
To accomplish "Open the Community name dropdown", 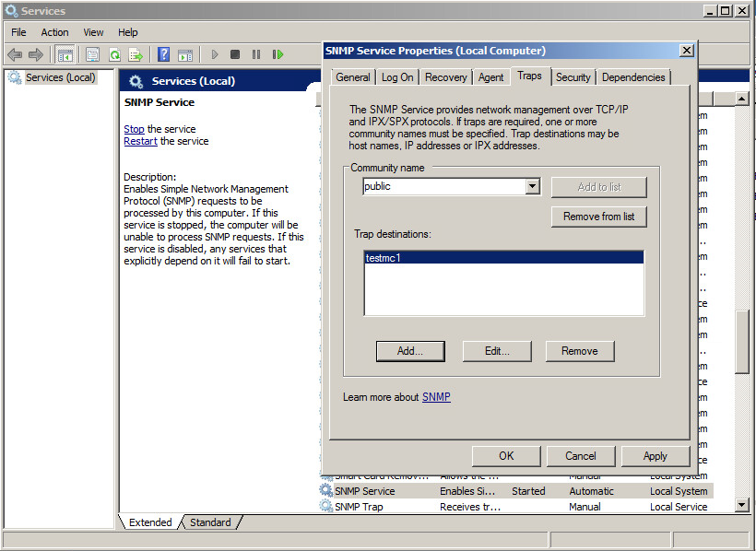I will [x=532, y=187].
